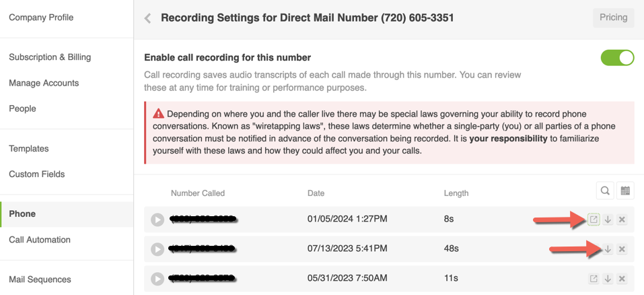Download the 48s recording from 07/13/2023
Image resolution: width=644 pixels, height=295 pixels.
click(608, 249)
